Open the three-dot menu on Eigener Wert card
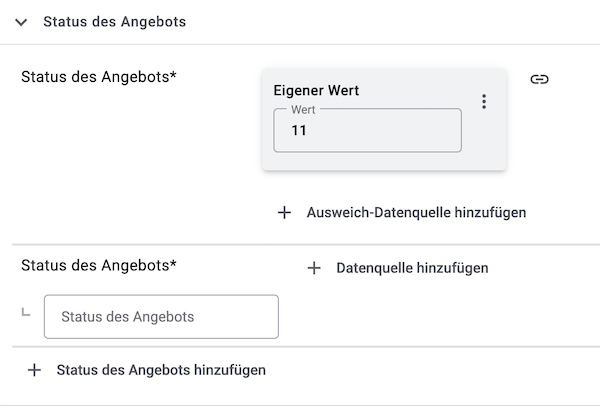 click(x=484, y=101)
